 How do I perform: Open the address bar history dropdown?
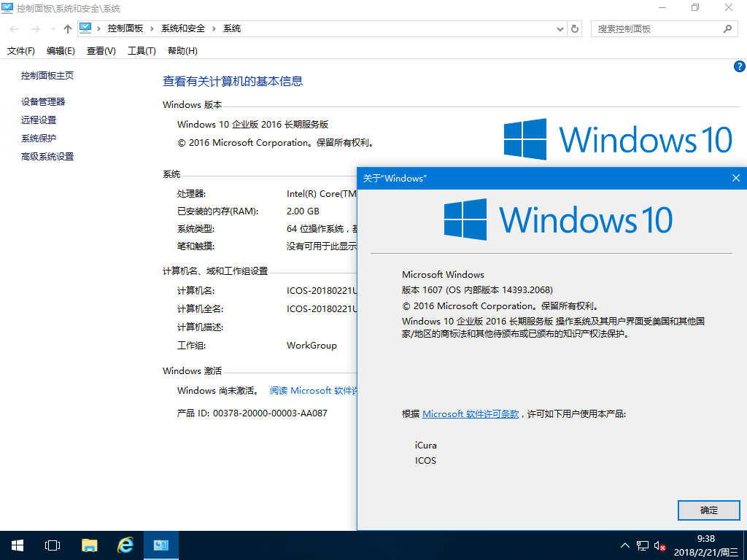click(x=559, y=28)
